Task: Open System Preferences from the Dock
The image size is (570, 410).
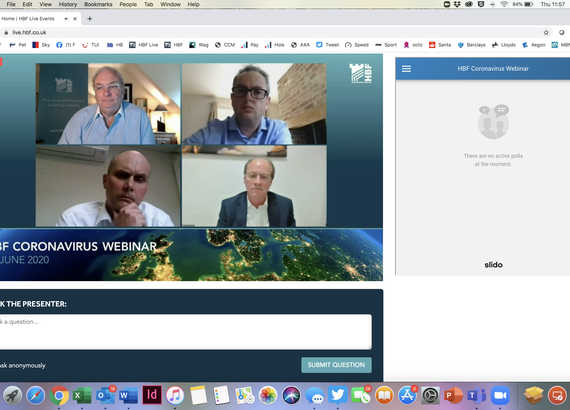Action: pyautogui.click(x=430, y=395)
